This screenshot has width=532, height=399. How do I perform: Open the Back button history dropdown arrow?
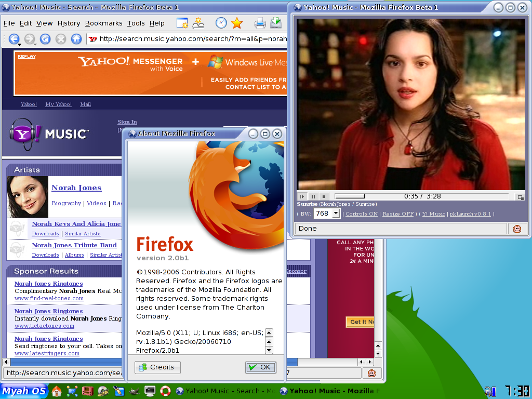(19, 45)
